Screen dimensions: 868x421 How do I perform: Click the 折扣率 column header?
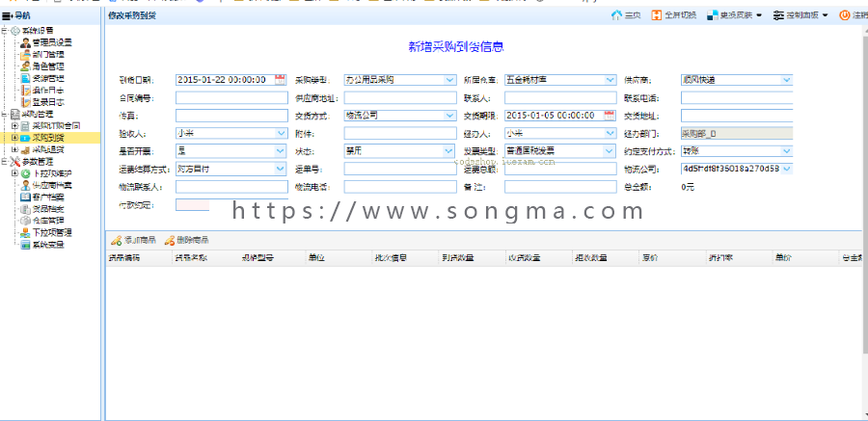(739, 258)
